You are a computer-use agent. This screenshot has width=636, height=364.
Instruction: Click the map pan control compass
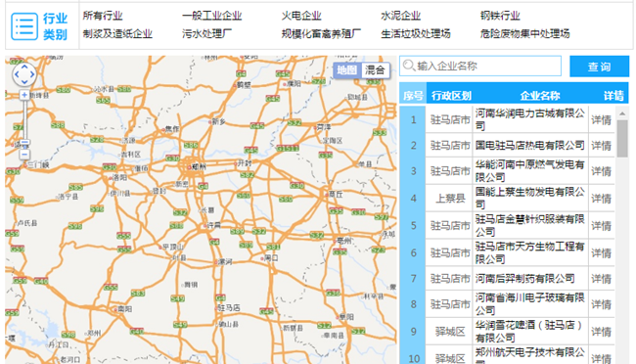coord(24,74)
